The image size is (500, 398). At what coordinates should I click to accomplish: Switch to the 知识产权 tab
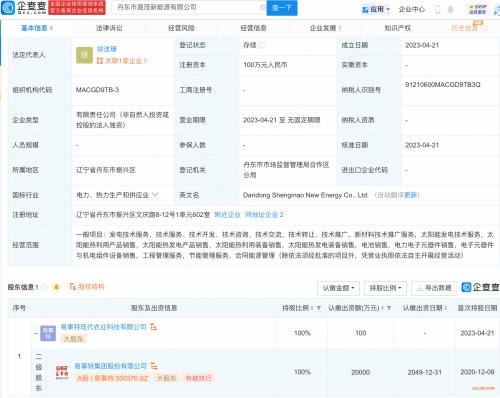coord(397,28)
